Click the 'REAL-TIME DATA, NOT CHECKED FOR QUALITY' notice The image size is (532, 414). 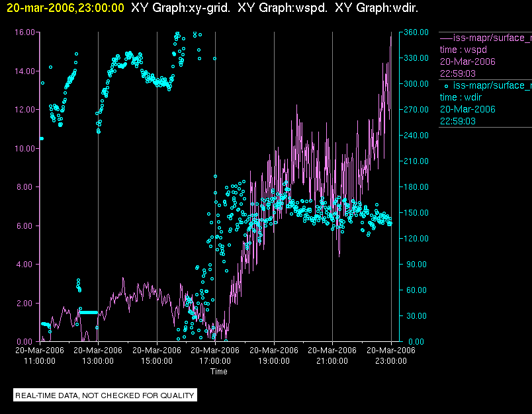click(105, 395)
